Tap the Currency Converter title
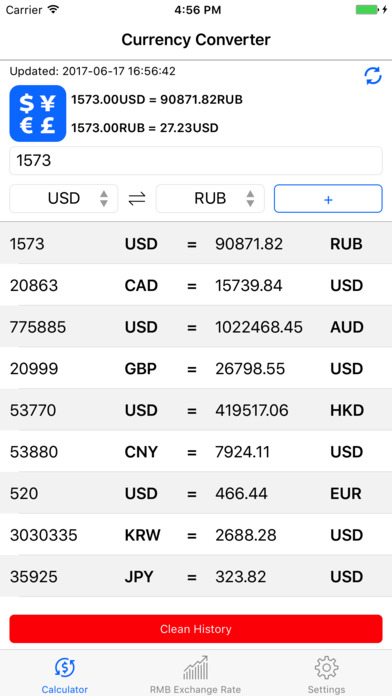The width and height of the screenshot is (392, 696). [196, 40]
